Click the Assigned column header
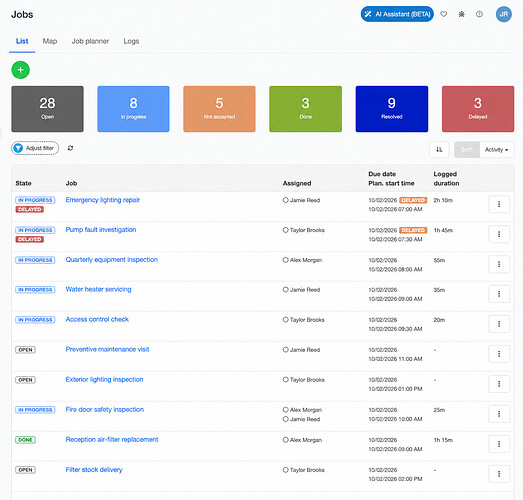The image size is (523, 500). (x=297, y=183)
